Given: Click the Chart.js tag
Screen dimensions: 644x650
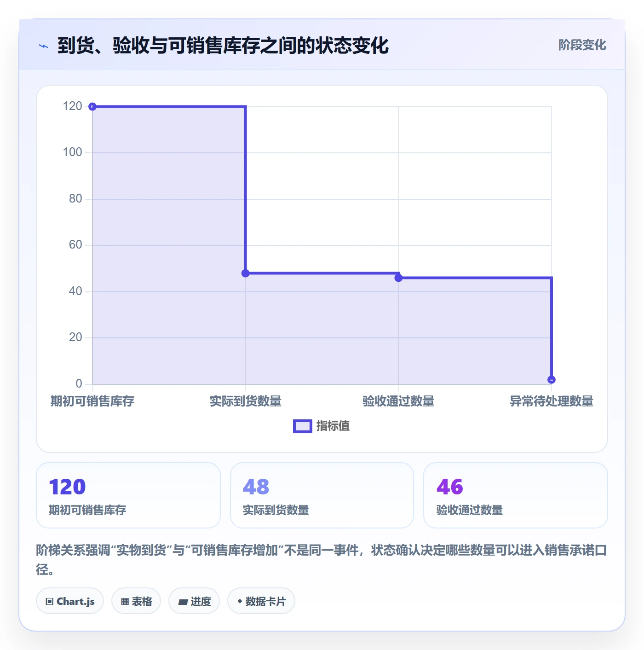Looking at the screenshot, I should click(70, 601).
